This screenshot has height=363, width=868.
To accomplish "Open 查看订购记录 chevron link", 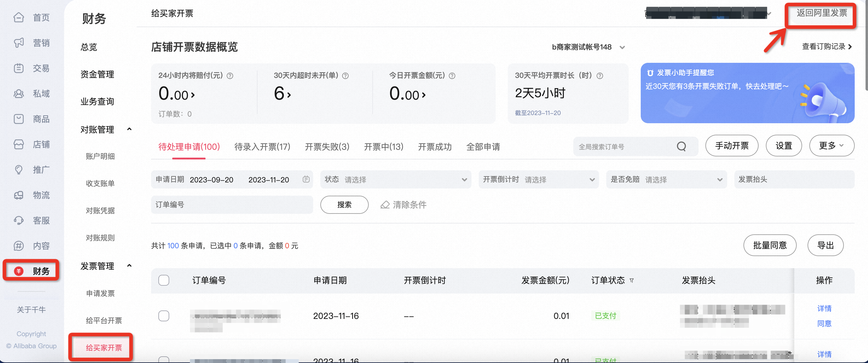I will (827, 47).
